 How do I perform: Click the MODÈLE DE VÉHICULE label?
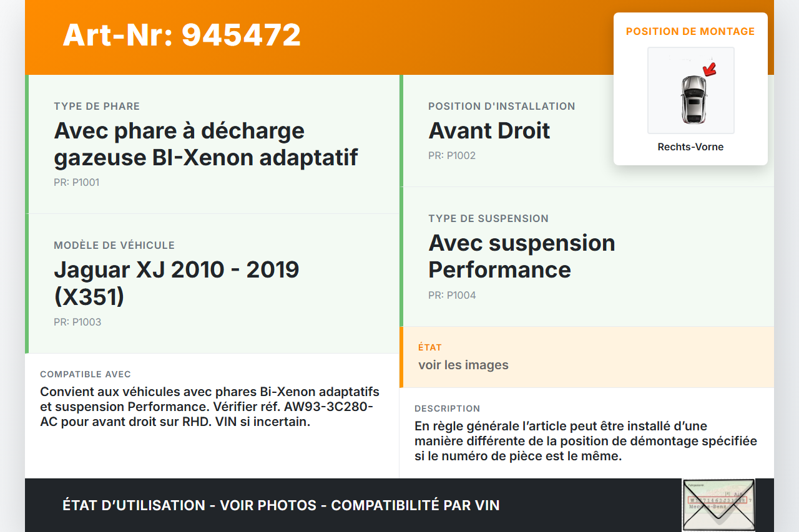pos(114,245)
